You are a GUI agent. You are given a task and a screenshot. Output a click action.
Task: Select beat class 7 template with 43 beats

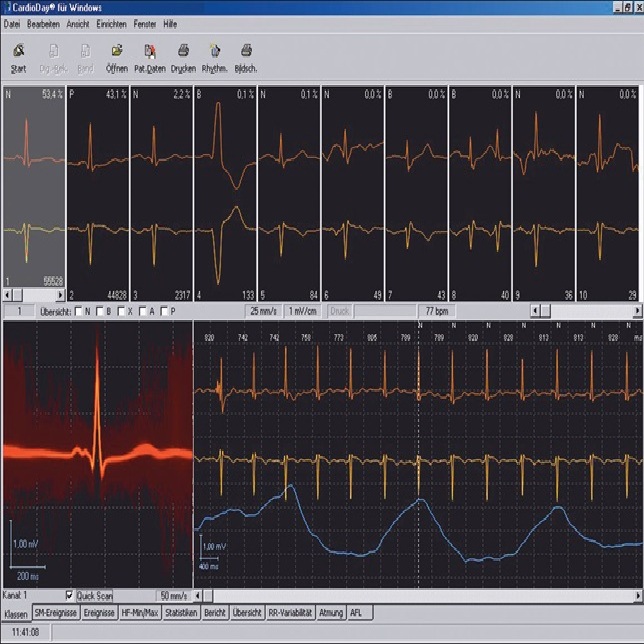click(x=416, y=193)
